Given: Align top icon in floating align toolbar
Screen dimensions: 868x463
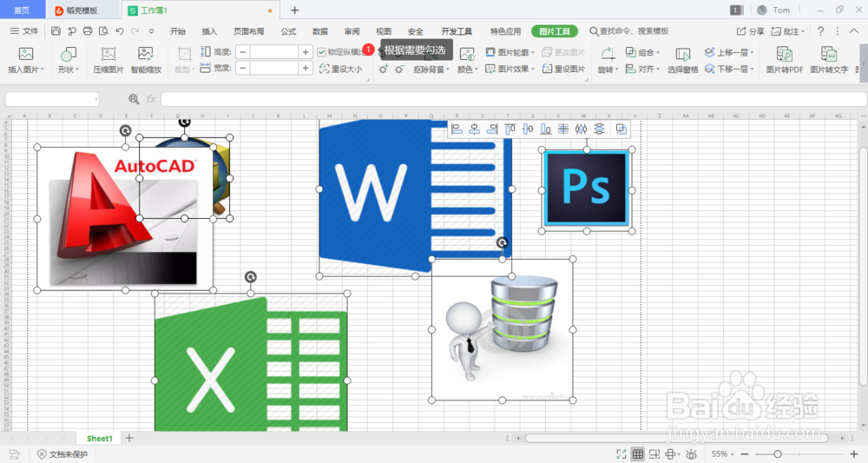Looking at the screenshot, I should (x=510, y=129).
